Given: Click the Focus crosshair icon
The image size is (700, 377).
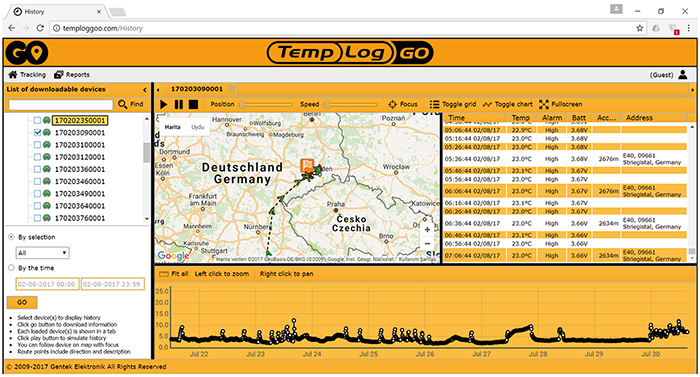Looking at the screenshot, I should tap(392, 105).
